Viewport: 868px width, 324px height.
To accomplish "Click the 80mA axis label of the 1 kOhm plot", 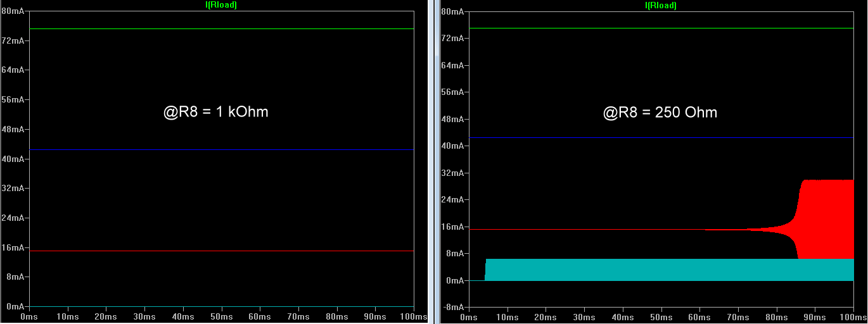I will [12, 11].
